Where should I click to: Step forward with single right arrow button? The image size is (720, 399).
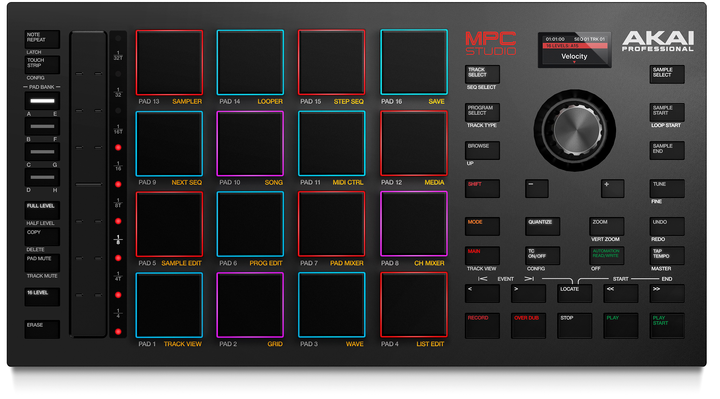(529, 293)
